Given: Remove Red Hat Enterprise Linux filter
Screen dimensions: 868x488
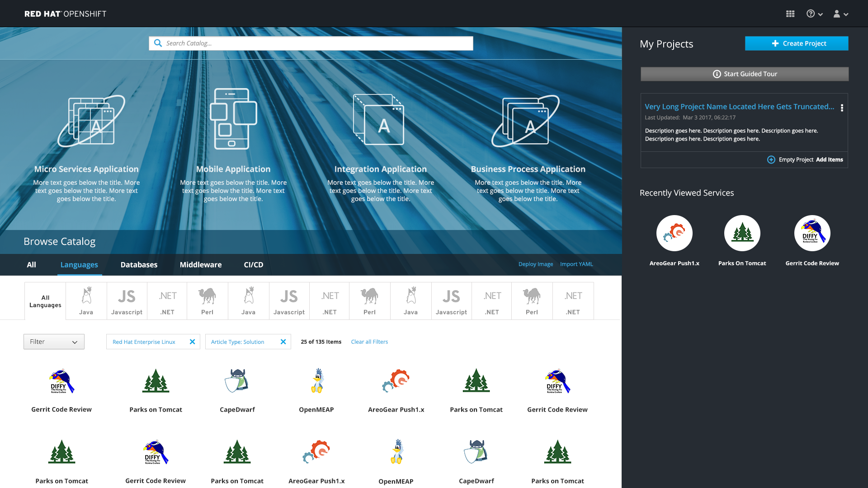Looking at the screenshot, I should 192,342.
